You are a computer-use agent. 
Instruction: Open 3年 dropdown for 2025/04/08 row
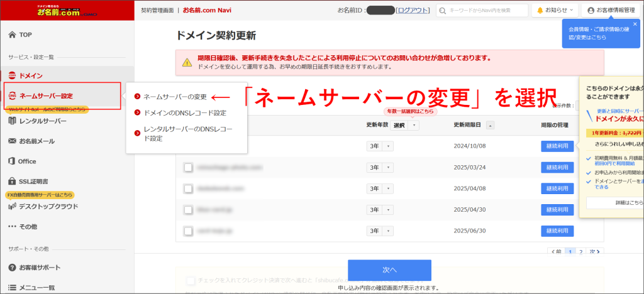click(x=380, y=188)
